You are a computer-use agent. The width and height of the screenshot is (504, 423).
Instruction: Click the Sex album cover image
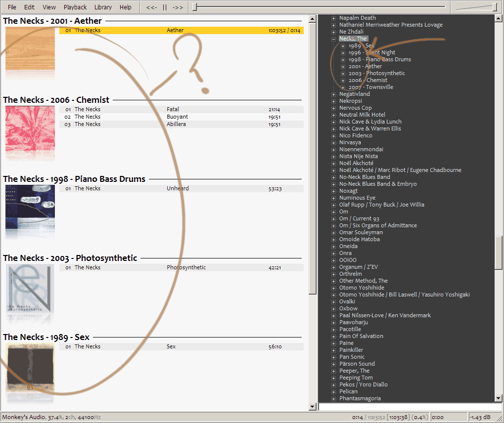coord(30,368)
